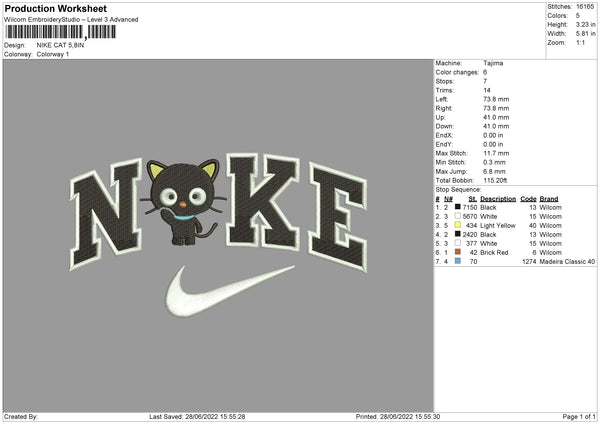Click the Height value "3.23 in"
The height and width of the screenshot is (424, 600).
(585, 24)
